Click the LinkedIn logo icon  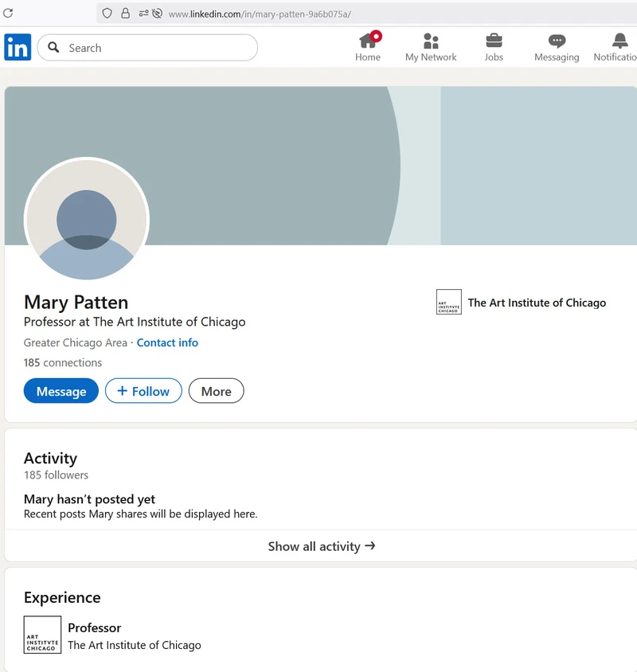(18, 47)
